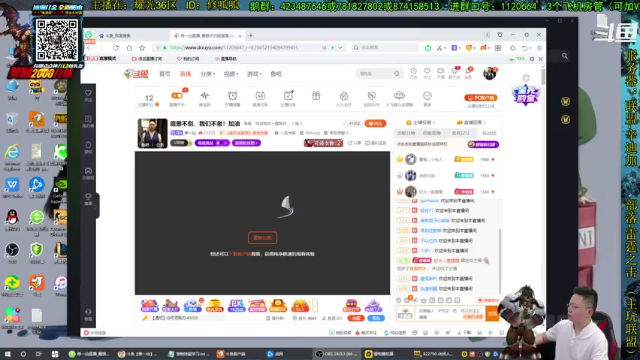Click the orange client download link in player
Viewport: 640px width, 360px height.
tap(240, 254)
